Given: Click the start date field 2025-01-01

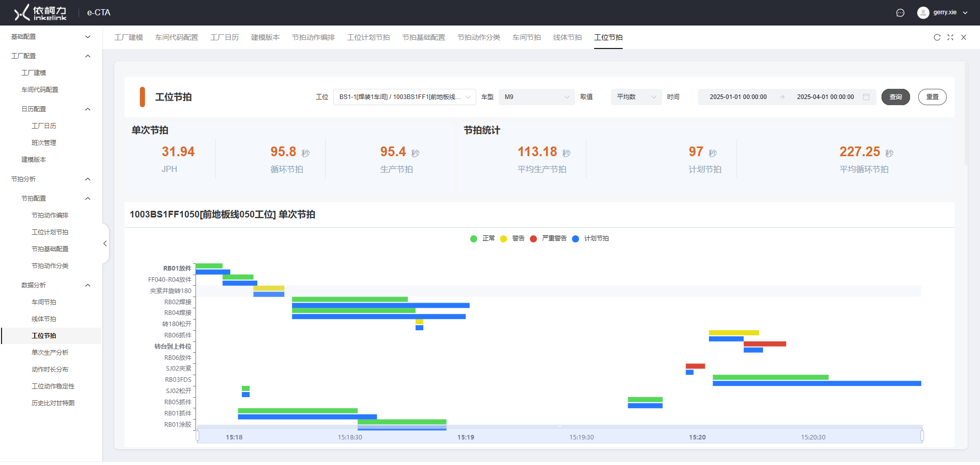Looking at the screenshot, I should [738, 97].
